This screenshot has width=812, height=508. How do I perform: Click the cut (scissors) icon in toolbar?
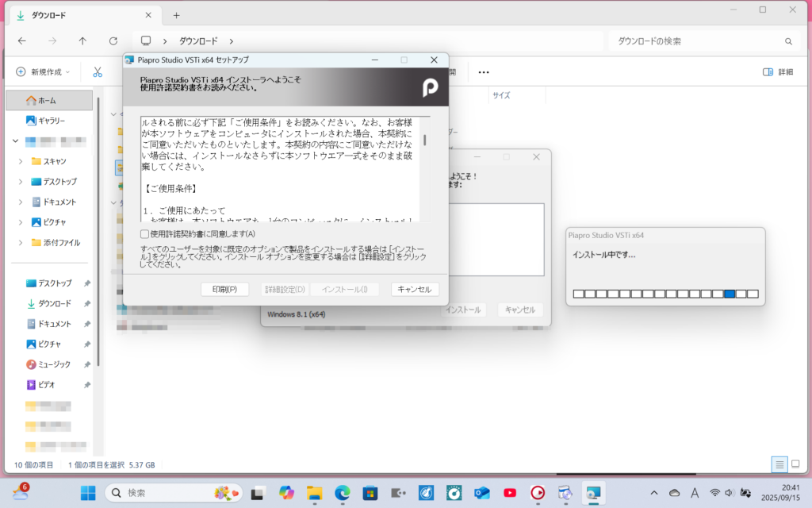(x=98, y=71)
